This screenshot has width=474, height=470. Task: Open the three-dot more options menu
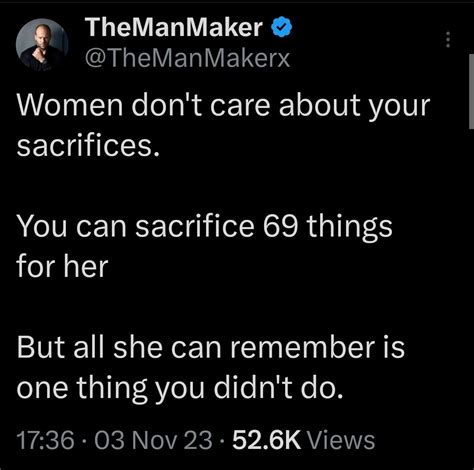(448, 39)
